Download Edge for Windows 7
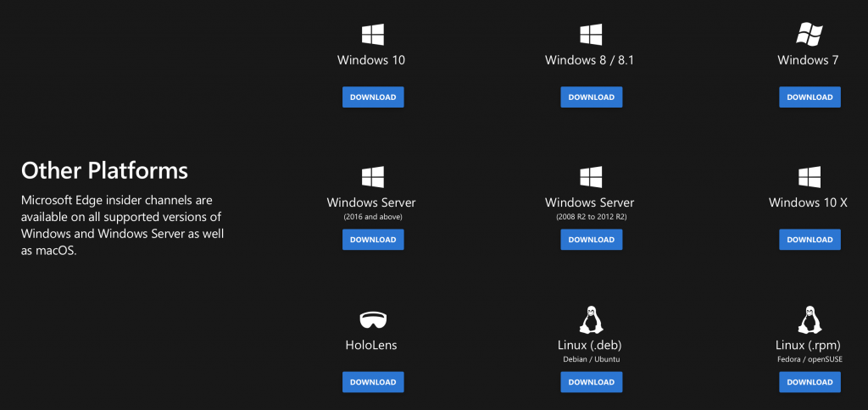Viewport: 868px width, 410px height. 810,97
